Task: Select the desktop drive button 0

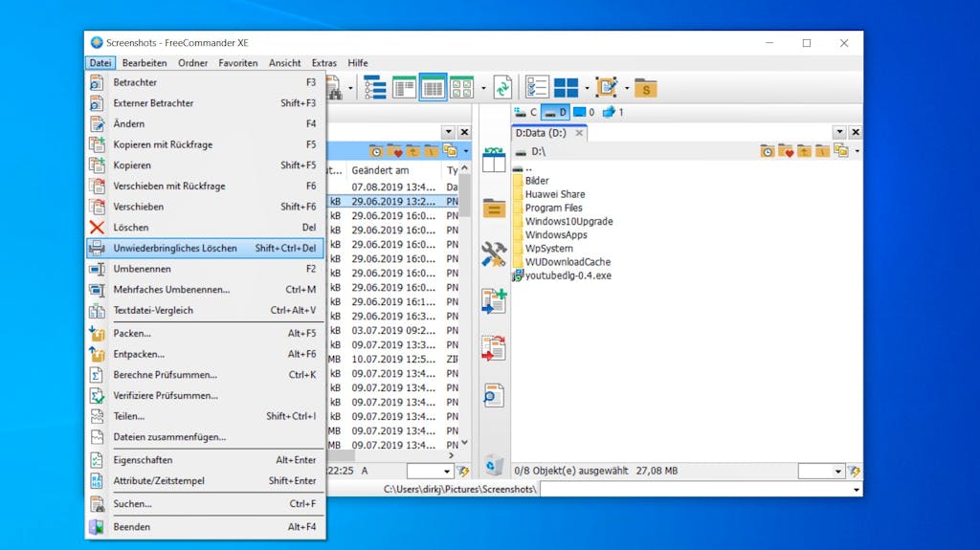Action: [x=584, y=113]
